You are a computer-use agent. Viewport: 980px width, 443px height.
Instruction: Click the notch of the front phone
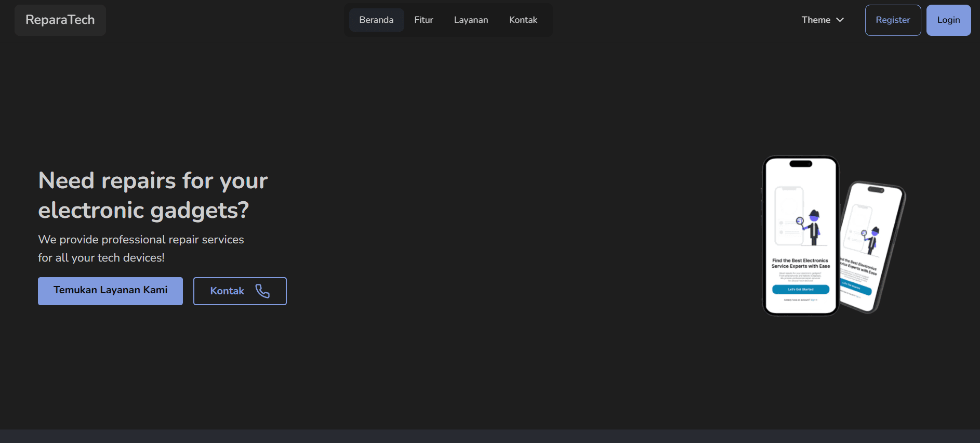tap(800, 164)
